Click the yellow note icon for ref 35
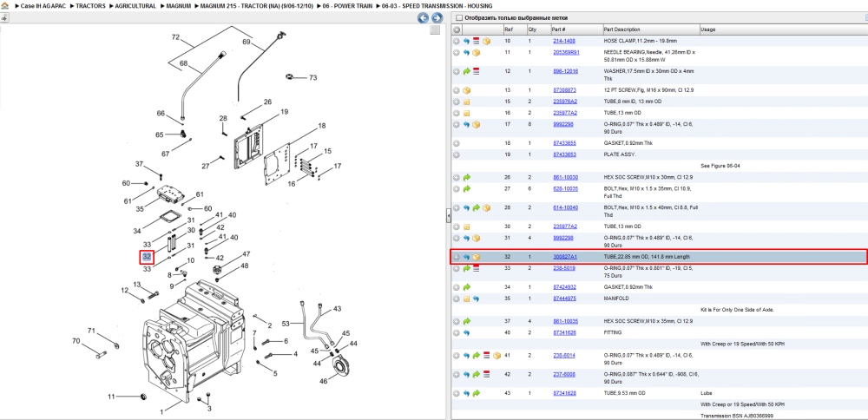Screen dimensions: 868x420 (x=466, y=299)
